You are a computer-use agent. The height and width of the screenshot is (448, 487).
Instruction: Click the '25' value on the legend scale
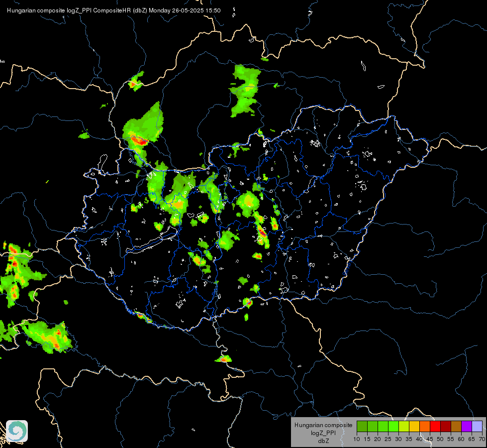388,440
